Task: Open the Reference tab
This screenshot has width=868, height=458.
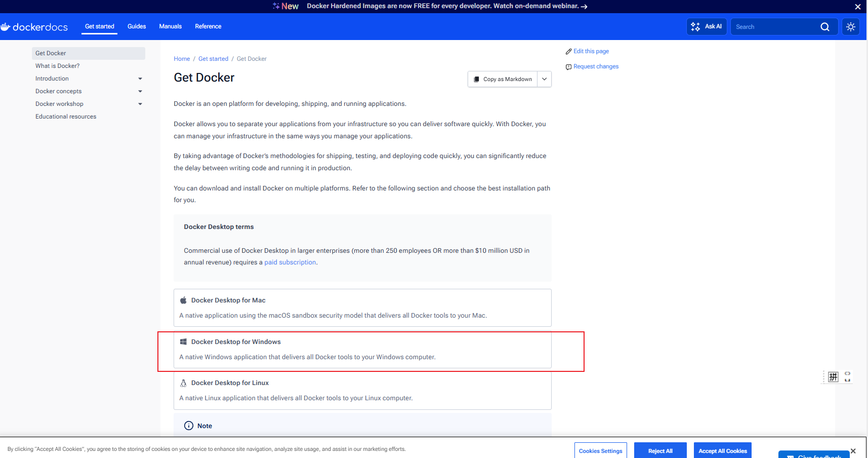Action: 208,26
